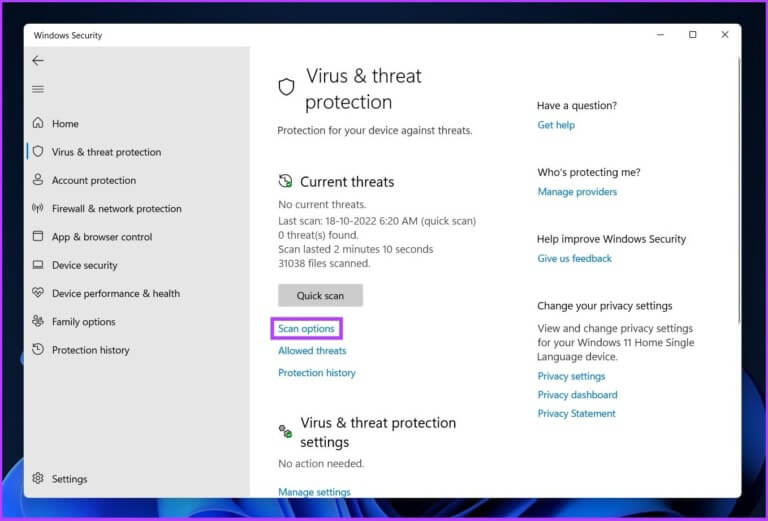The width and height of the screenshot is (768, 521).
Task: Click the '0 threat(s) found.' text
Action: pyautogui.click(x=318, y=235)
